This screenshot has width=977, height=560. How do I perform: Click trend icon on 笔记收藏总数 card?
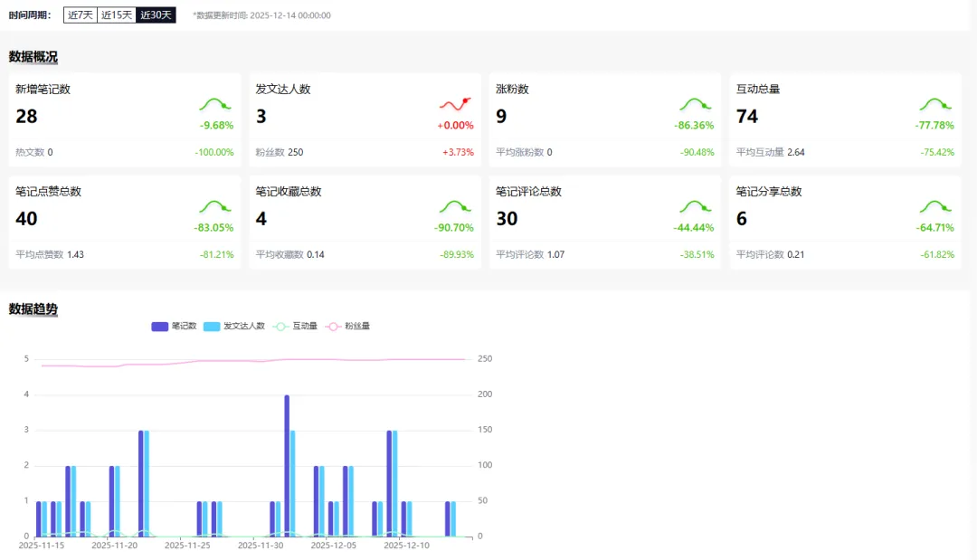tap(455, 207)
